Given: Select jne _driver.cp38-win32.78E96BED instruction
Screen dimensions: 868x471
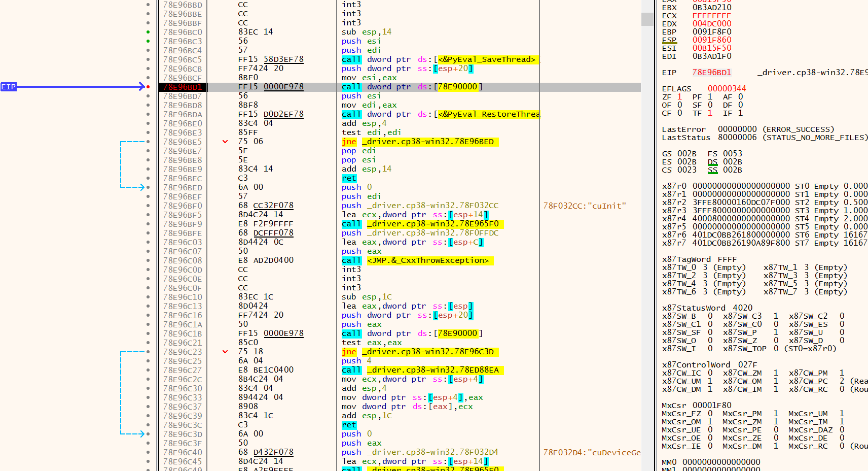Looking at the screenshot, I should (420, 142).
